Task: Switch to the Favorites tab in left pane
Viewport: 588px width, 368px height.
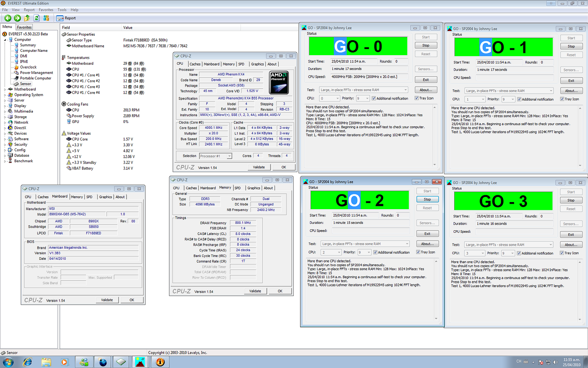Action: point(24,27)
